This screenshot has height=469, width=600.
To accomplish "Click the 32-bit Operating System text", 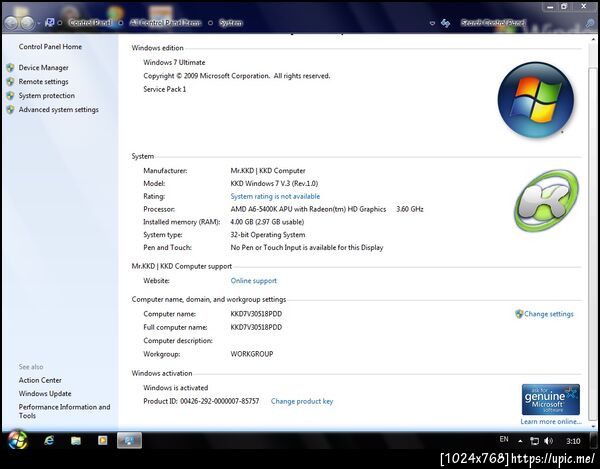I will (267, 235).
